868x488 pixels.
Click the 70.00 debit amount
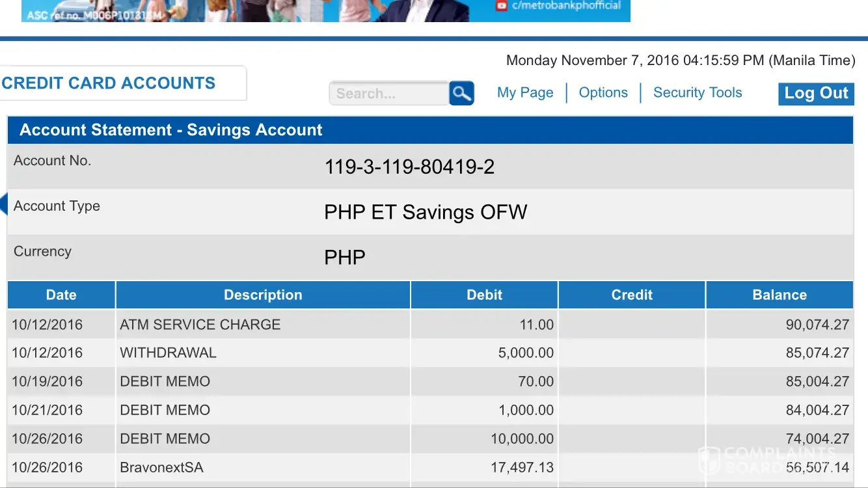point(536,381)
